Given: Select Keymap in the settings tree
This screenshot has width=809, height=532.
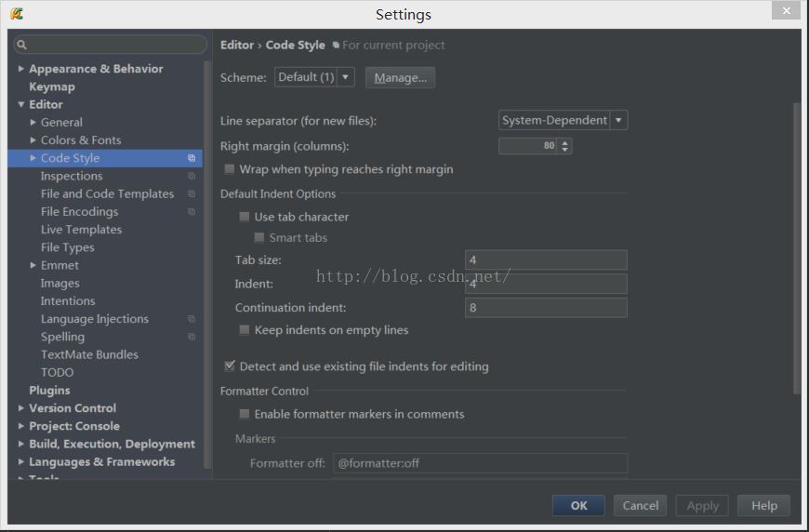Looking at the screenshot, I should pos(52,86).
